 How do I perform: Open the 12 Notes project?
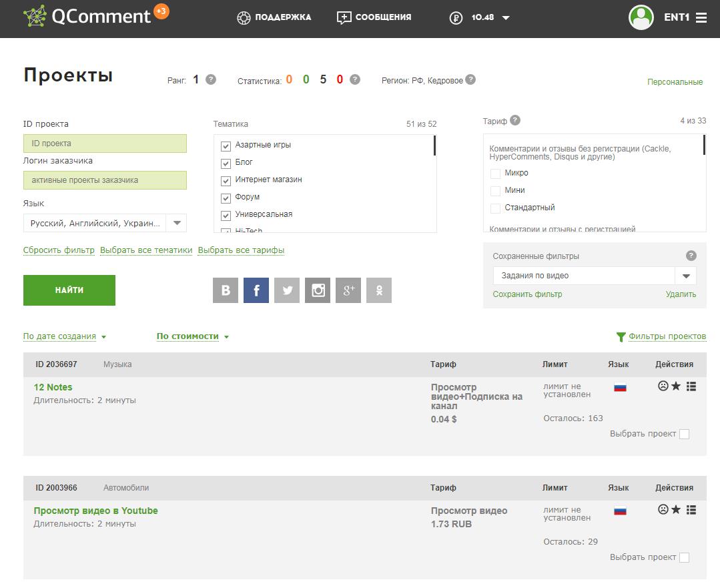pos(53,387)
